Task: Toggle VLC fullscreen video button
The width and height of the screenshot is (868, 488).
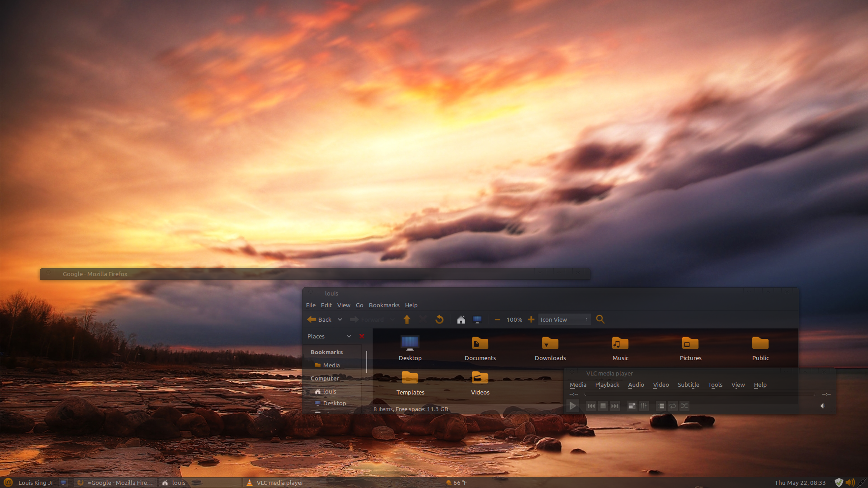Action: tap(632, 406)
